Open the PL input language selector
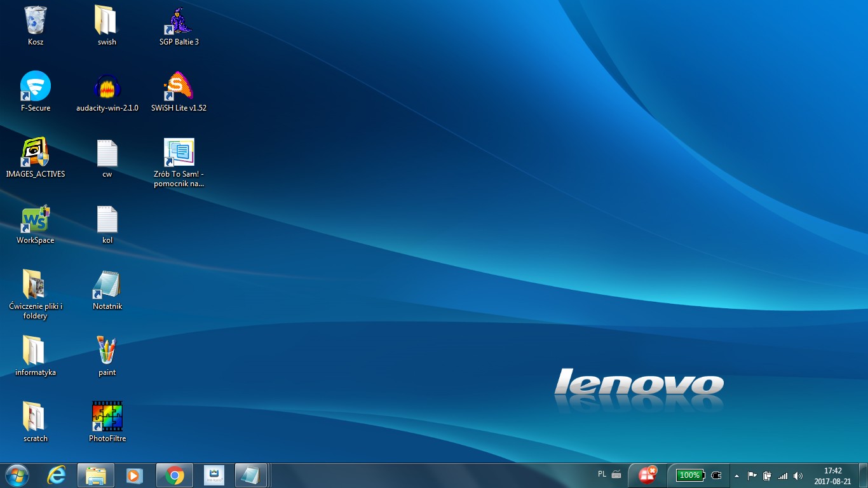 point(602,474)
